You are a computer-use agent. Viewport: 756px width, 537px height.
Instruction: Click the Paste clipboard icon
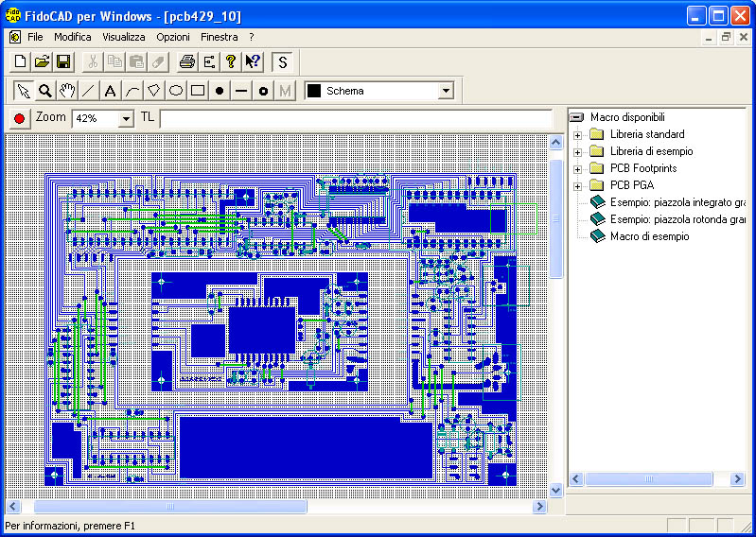pos(137,61)
